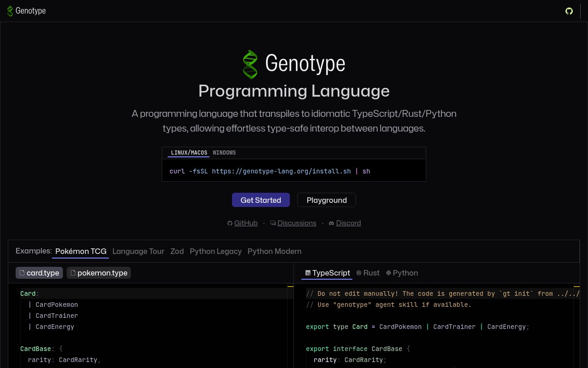
Task: Switch install command to Windows tab
Action: pos(224,153)
